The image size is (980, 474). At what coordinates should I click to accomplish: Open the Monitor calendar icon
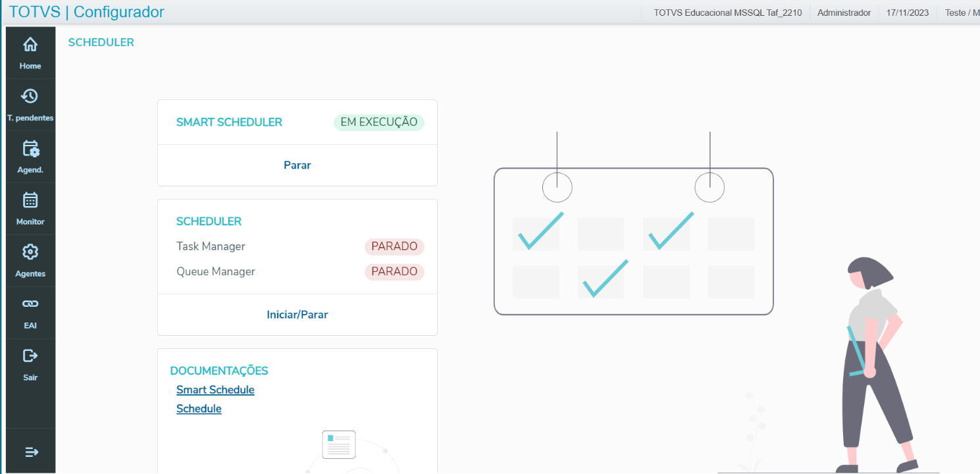coord(30,200)
